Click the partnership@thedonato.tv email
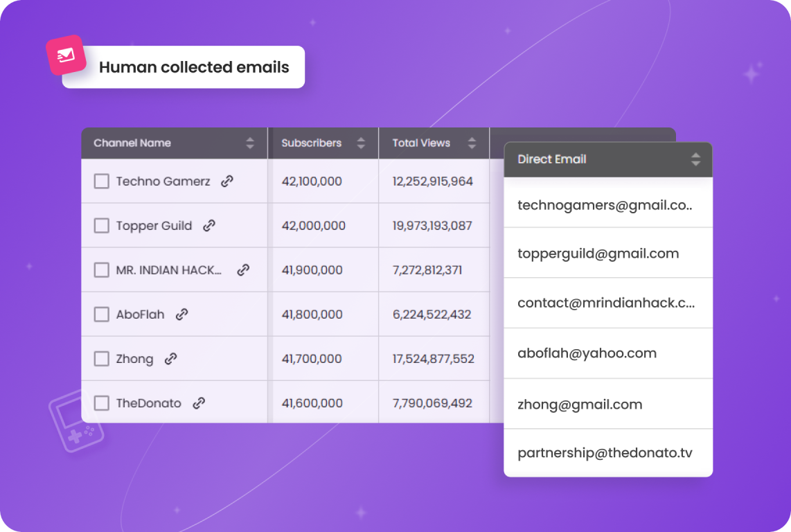This screenshot has height=532, width=791. 605,453
